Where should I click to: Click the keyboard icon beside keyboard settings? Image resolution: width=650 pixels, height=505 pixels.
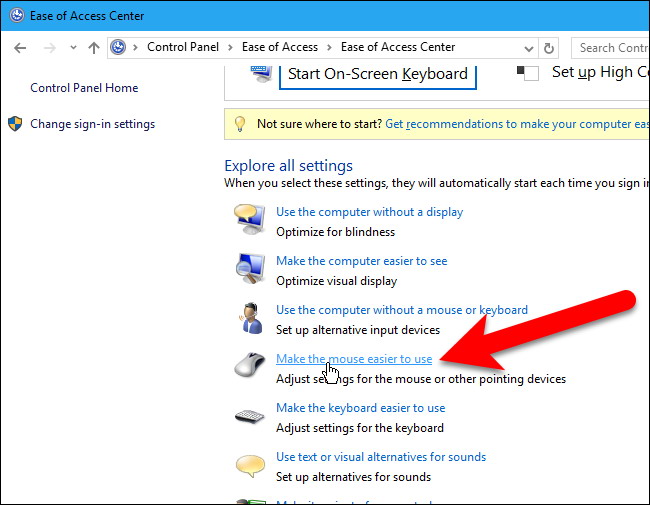tap(248, 415)
